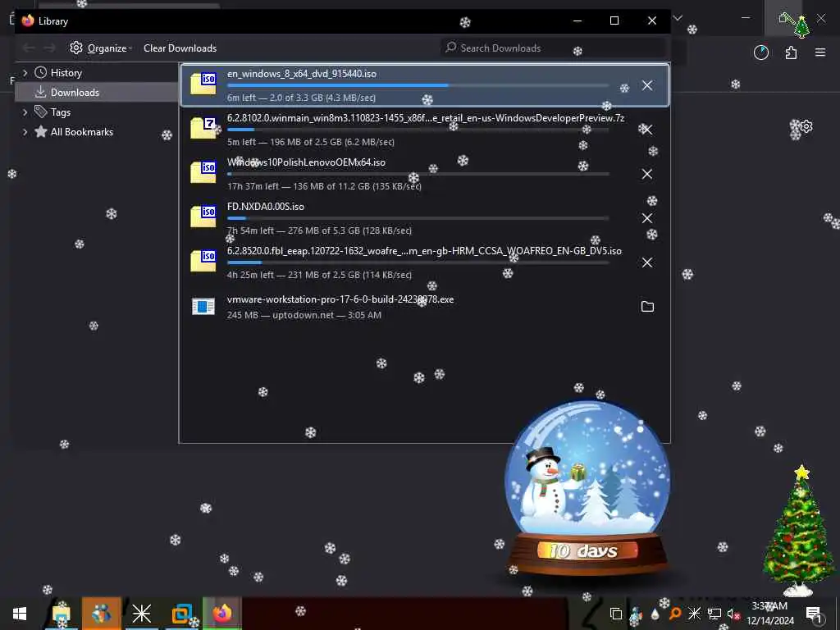Click the Task View tray icon
840x630 pixels.
pyautogui.click(x=616, y=614)
